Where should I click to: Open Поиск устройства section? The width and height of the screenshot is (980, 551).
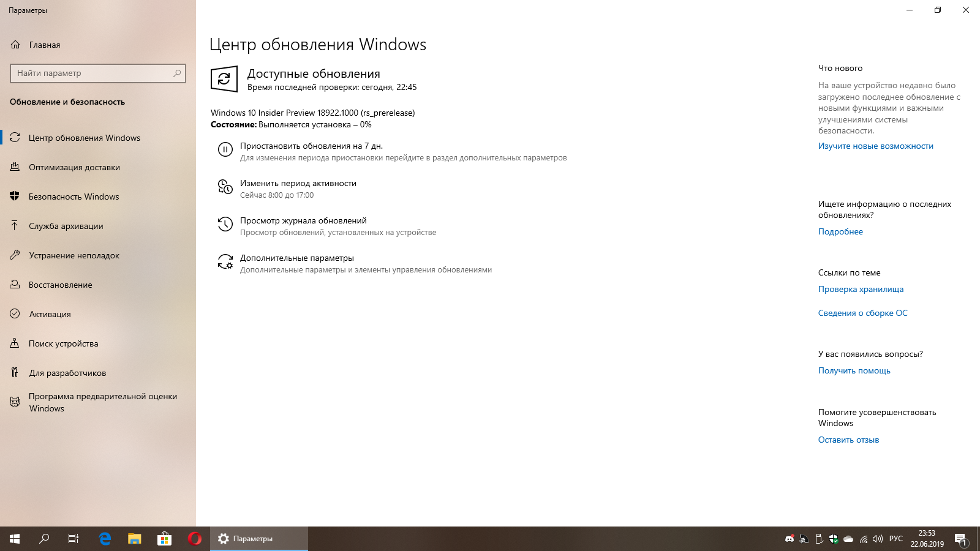(98, 343)
